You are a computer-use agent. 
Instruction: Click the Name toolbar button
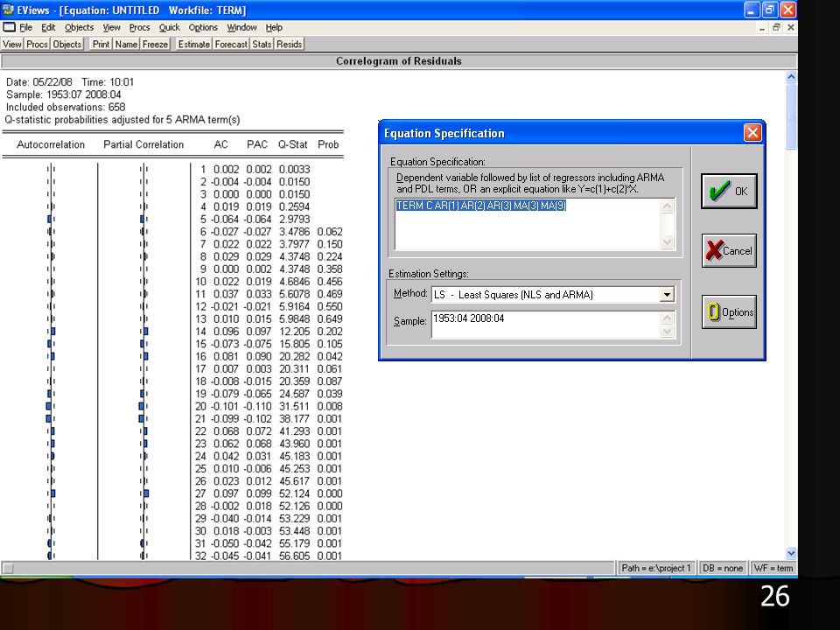126,45
